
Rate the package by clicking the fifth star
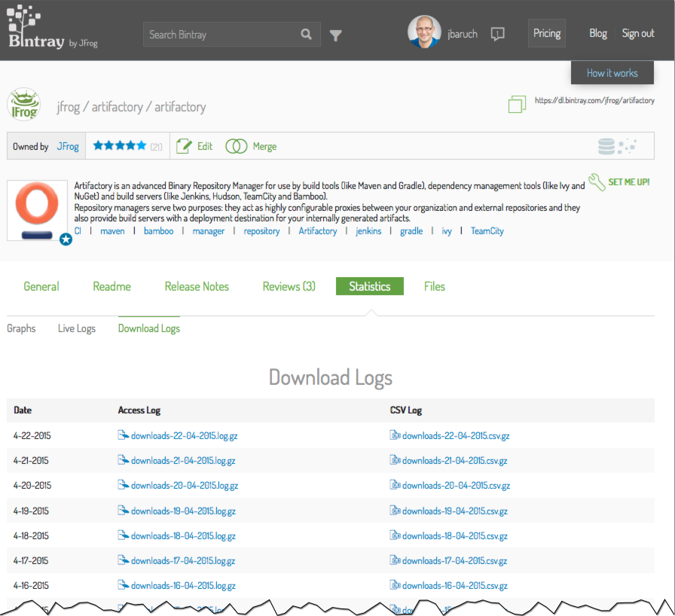click(141, 145)
